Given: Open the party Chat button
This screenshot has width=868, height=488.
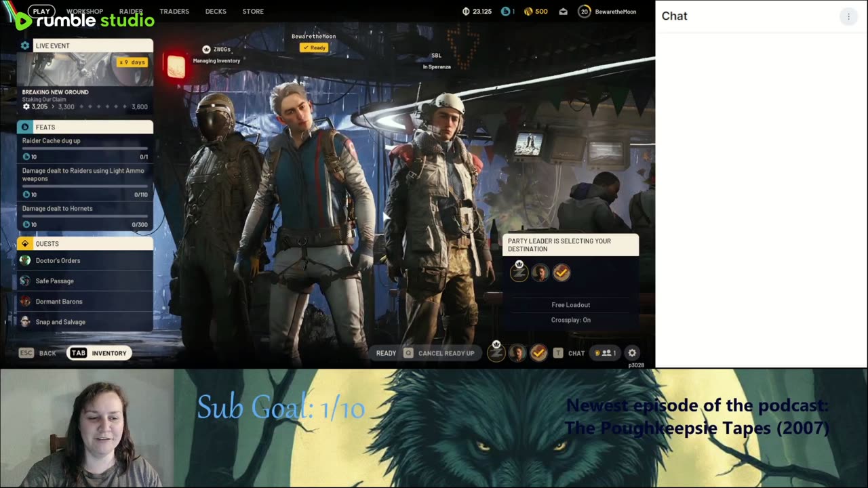Looking at the screenshot, I should [x=569, y=353].
